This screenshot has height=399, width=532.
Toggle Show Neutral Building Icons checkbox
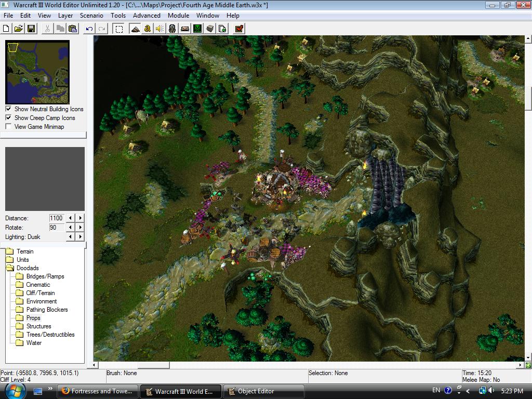pyautogui.click(x=8, y=109)
